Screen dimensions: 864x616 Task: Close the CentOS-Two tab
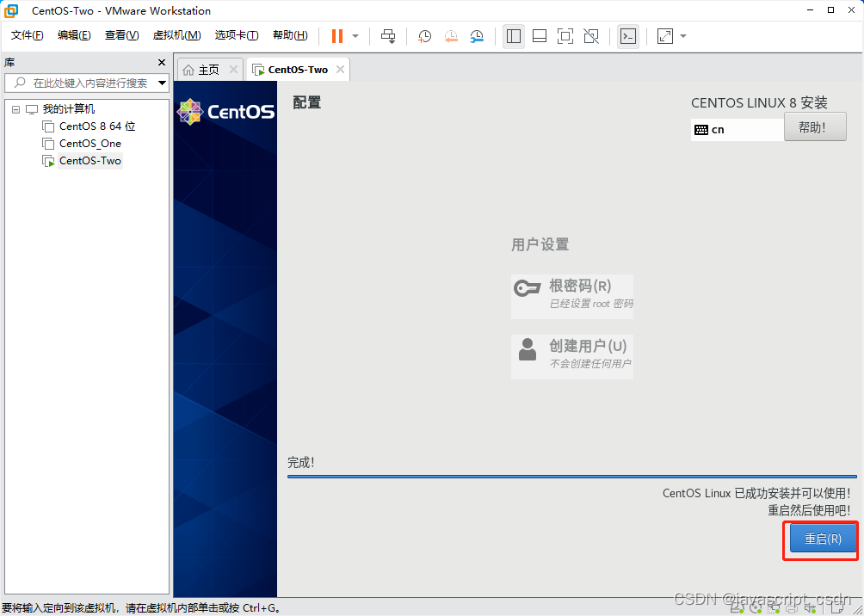341,70
